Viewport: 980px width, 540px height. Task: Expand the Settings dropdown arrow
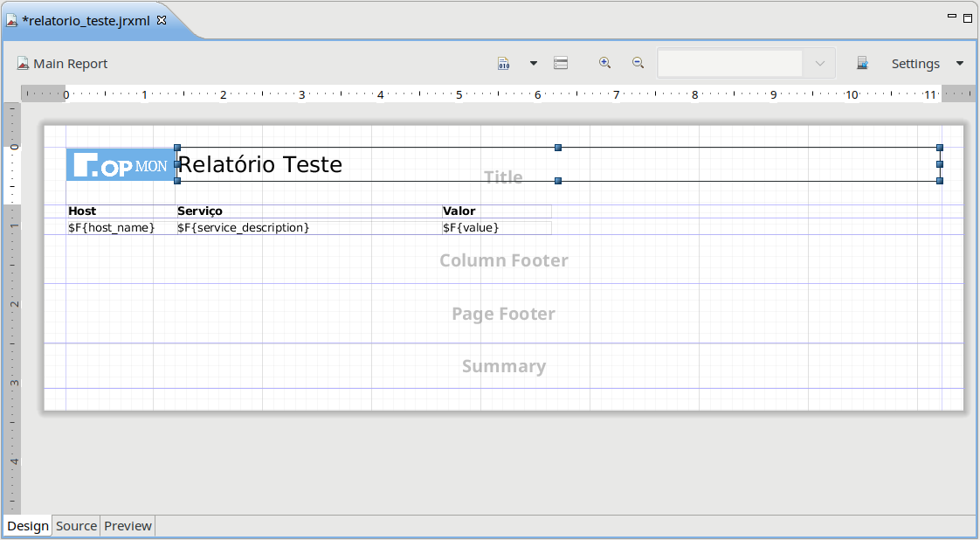coord(960,64)
